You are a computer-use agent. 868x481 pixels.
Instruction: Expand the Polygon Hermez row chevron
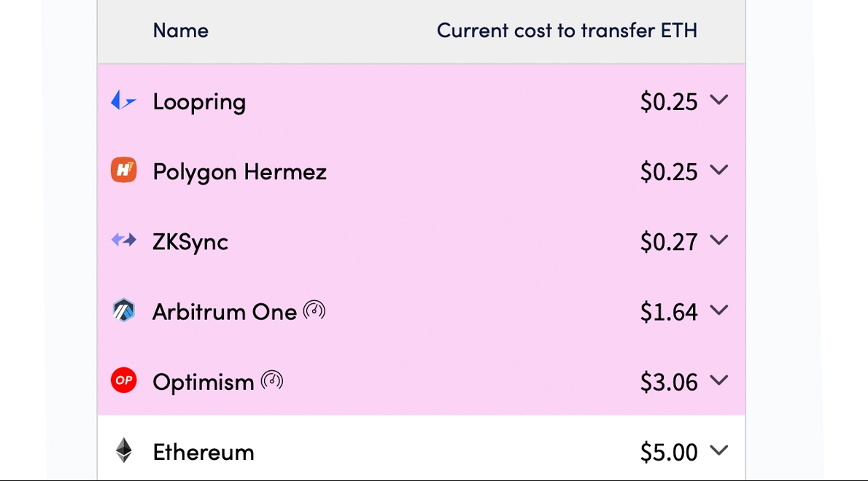coord(719,171)
